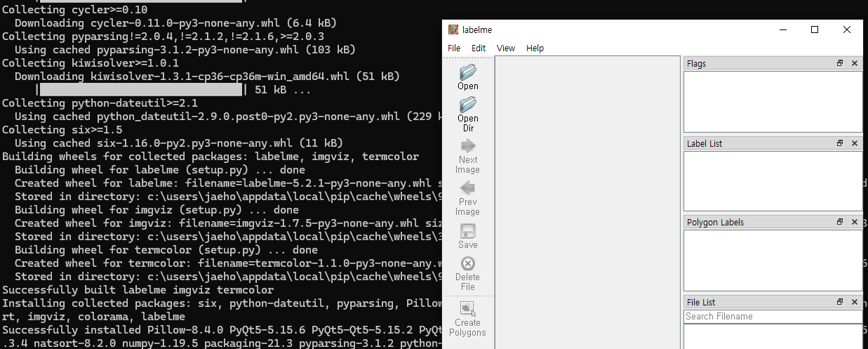Click the Open file toolbar icon
Screen dimensions: 868x349
pos(468,77)
